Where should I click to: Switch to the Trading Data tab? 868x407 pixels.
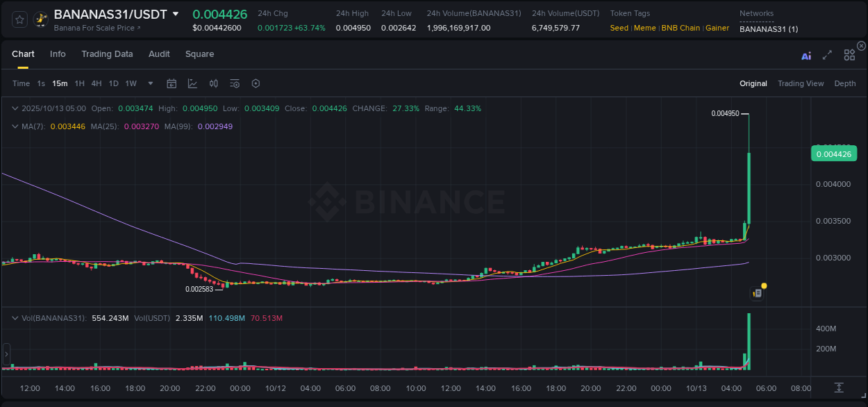click(x=107, y=54)
